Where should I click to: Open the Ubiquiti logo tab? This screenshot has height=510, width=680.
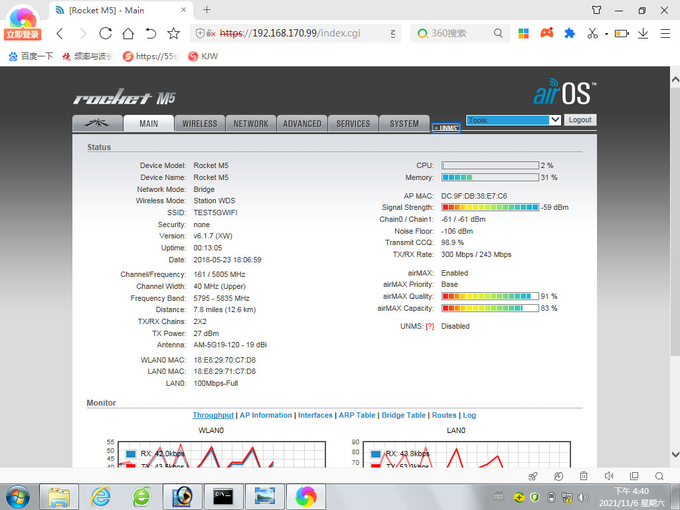97,123
